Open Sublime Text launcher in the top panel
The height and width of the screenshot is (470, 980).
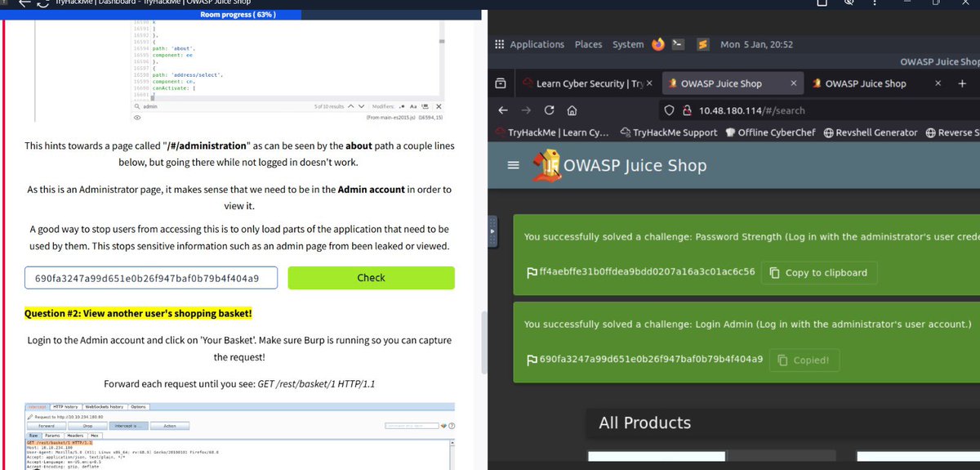click(702, 45)
